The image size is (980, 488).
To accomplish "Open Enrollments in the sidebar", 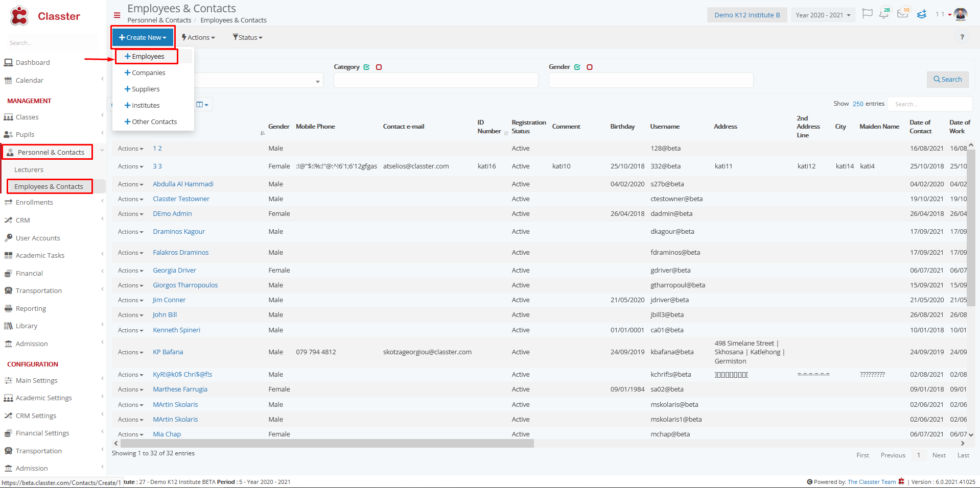I will tap(34, 202).
